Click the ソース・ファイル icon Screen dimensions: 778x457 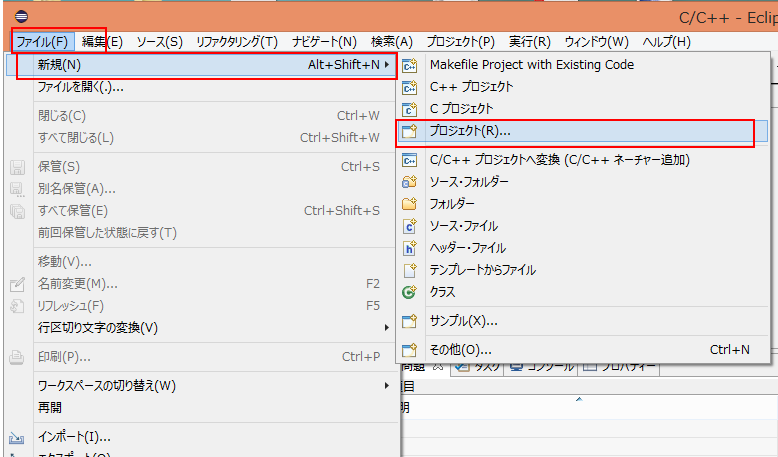409,226
